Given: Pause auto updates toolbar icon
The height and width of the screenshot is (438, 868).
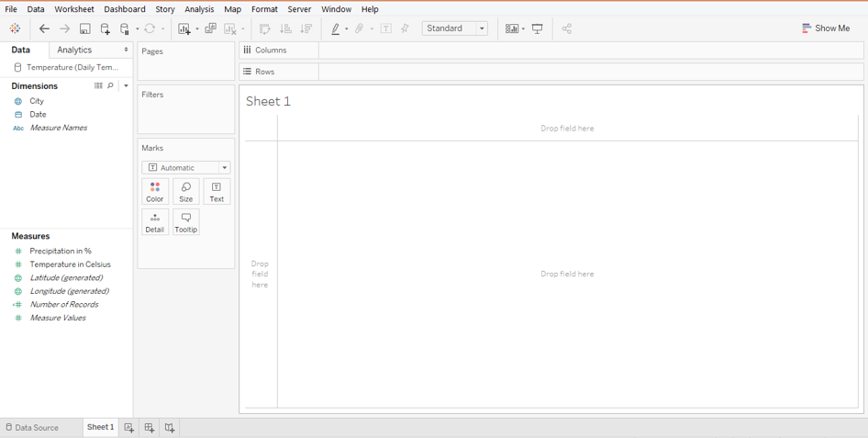Looking at the screenshot, I should [x=125, y=28].
